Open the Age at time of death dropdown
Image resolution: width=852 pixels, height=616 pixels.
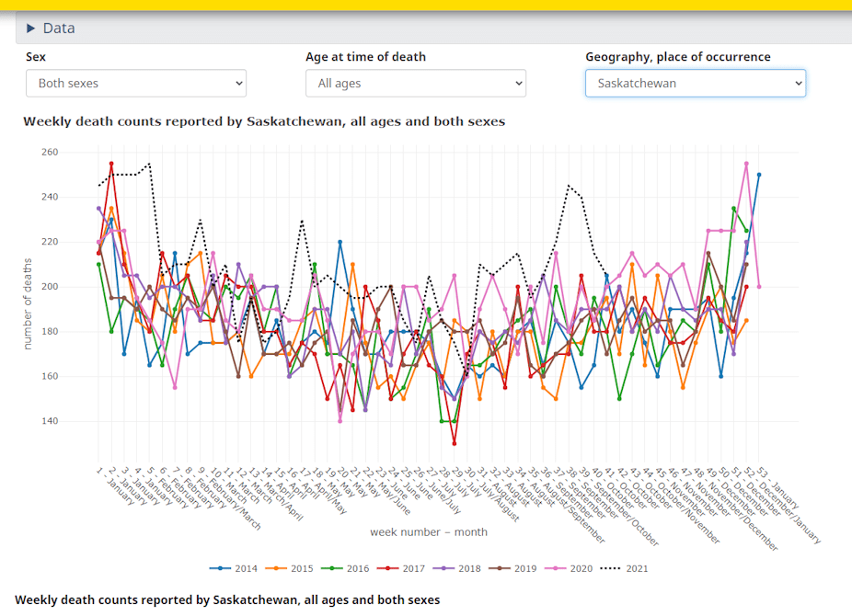416,84
